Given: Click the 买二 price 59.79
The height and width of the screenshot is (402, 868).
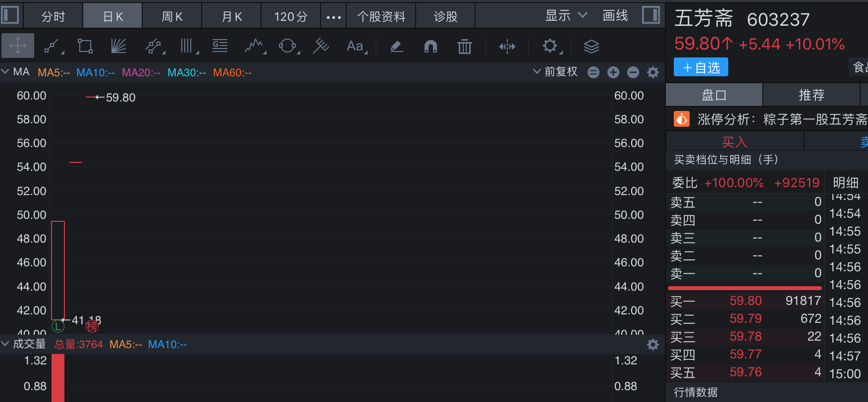Looking at the screenshot, I should pos(746,318).
